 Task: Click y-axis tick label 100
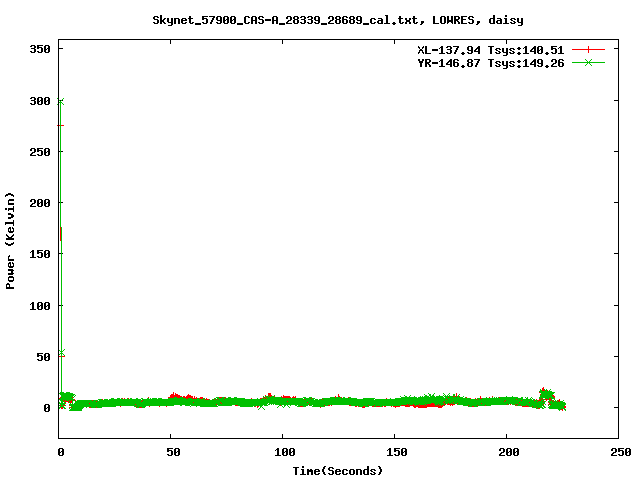(40, 306)
